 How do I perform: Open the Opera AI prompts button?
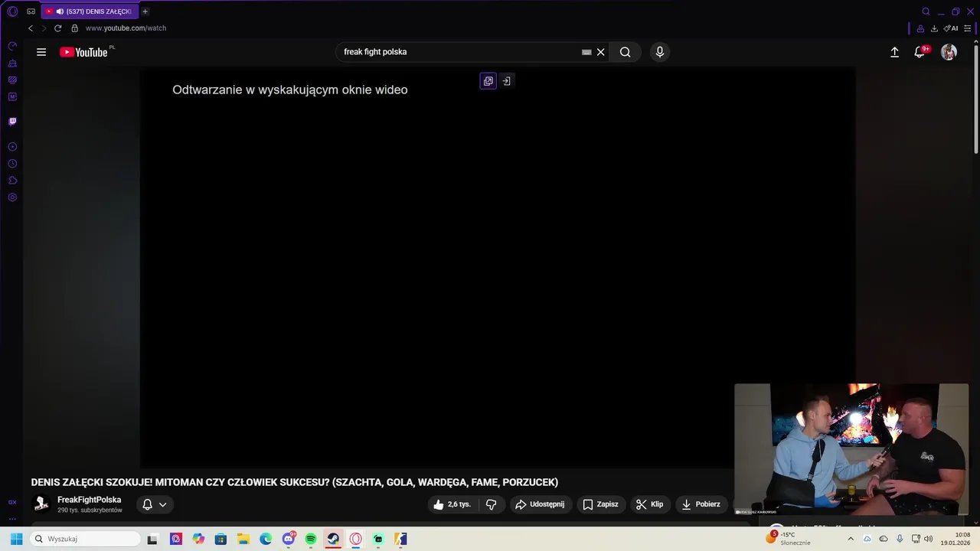951,28
